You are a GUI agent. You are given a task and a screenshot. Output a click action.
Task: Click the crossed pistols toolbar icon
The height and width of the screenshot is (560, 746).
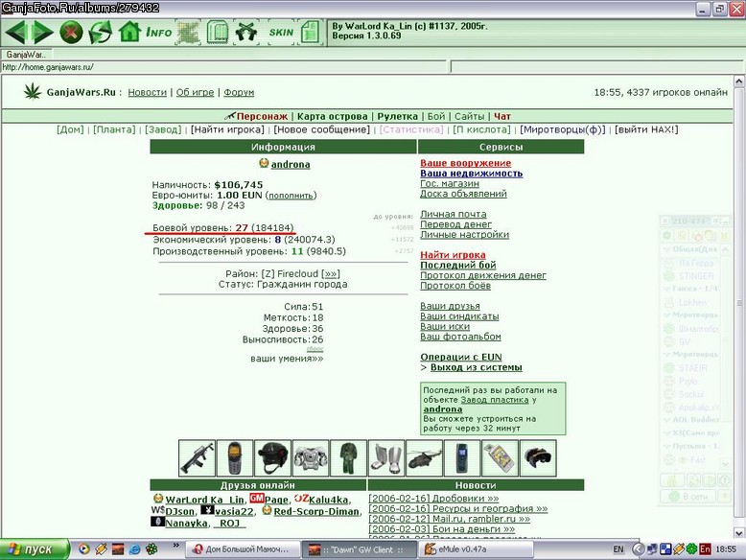tap(246, 33)
